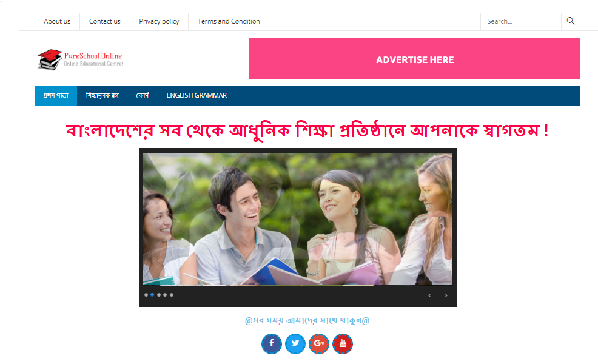Go to next slide arrow
598x364 pixels.
click(x=446, y=295)
